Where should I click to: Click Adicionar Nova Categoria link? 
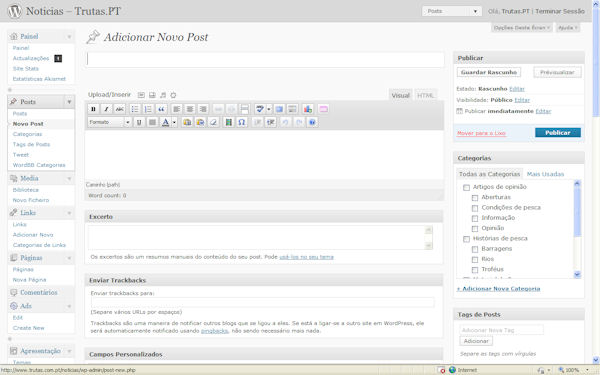coord(499,289)
